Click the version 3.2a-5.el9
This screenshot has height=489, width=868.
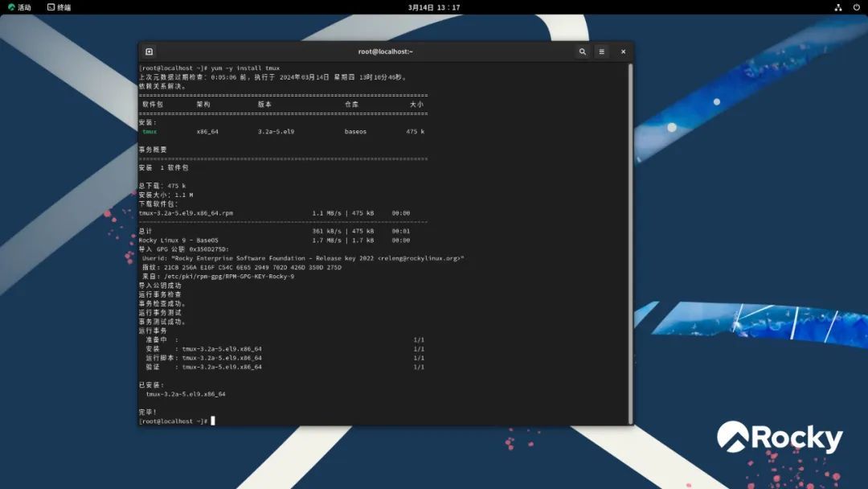click(276, 132)
